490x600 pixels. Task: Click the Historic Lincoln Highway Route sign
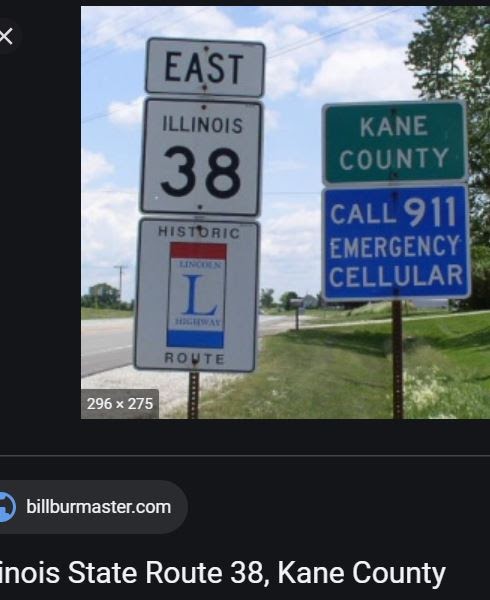[197, 295]
